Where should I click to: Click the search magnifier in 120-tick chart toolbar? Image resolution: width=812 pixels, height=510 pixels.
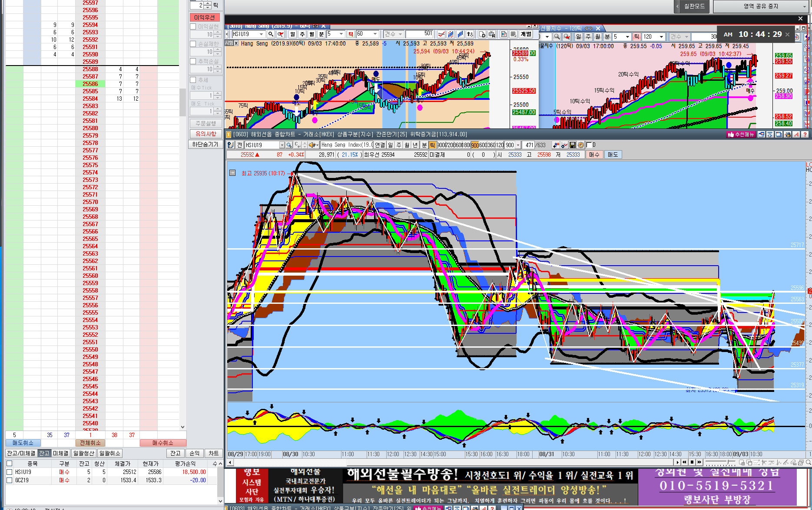[557, 37]
